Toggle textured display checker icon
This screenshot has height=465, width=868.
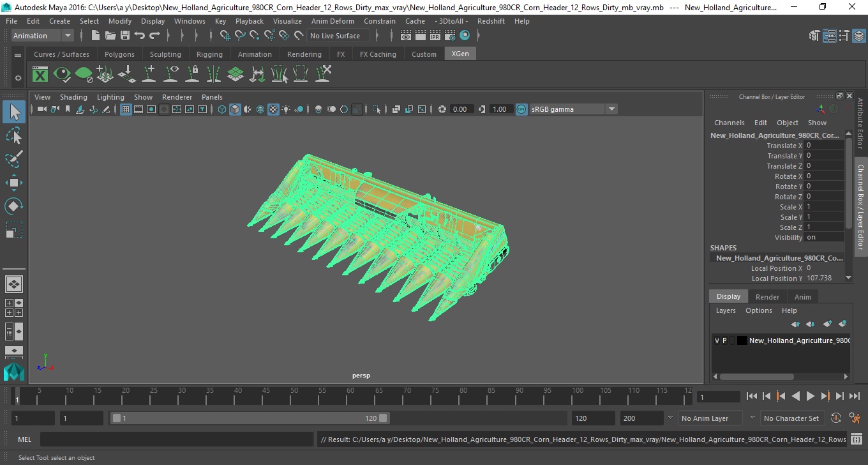pos(273,109)
